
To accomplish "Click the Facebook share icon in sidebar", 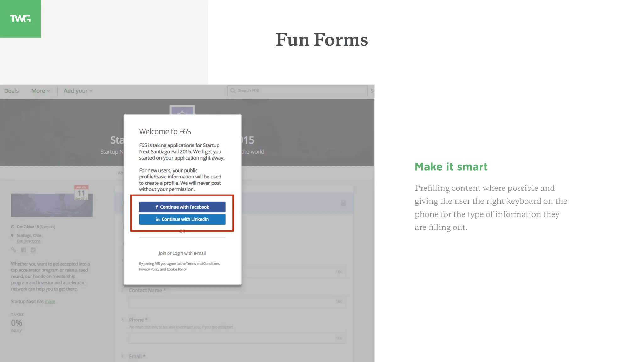I will (23, 250).
